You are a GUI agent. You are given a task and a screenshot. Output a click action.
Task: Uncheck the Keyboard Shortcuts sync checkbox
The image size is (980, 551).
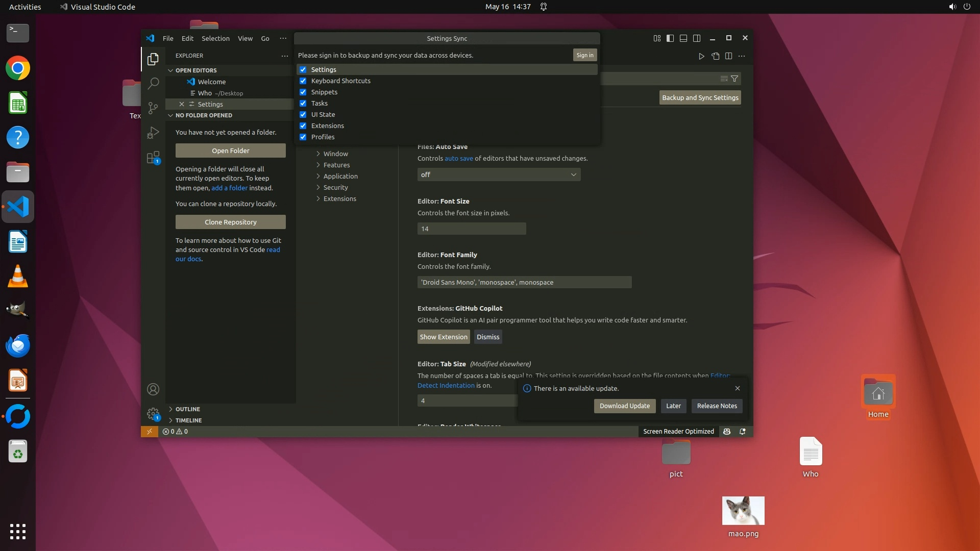coord(303,81)
